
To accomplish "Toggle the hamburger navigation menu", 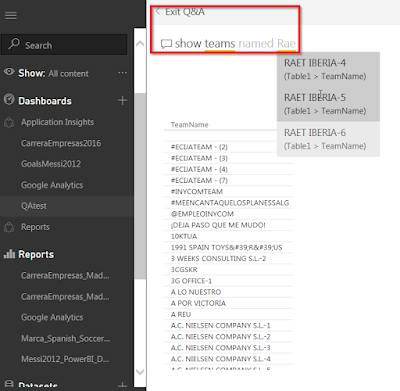I will tap(11, 15).
